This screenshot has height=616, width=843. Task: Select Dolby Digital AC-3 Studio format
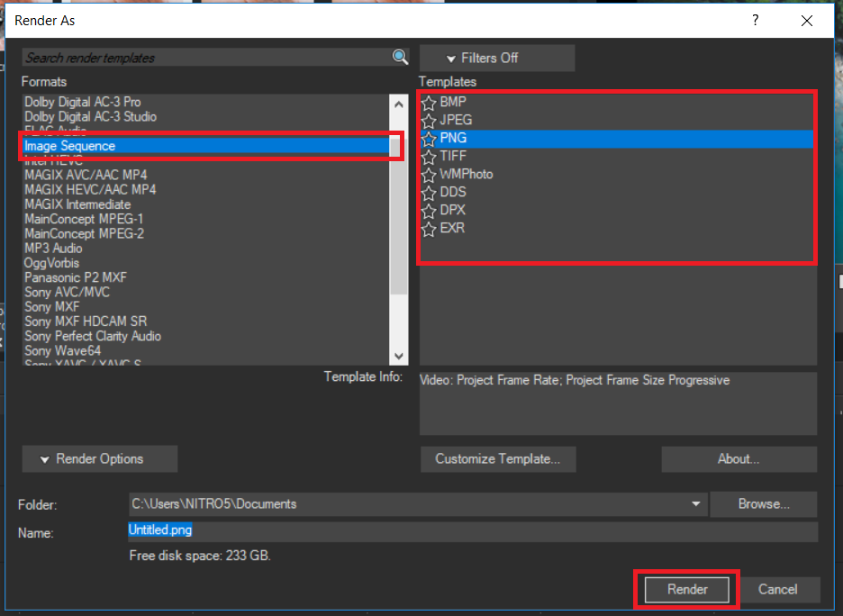(206, 117)
